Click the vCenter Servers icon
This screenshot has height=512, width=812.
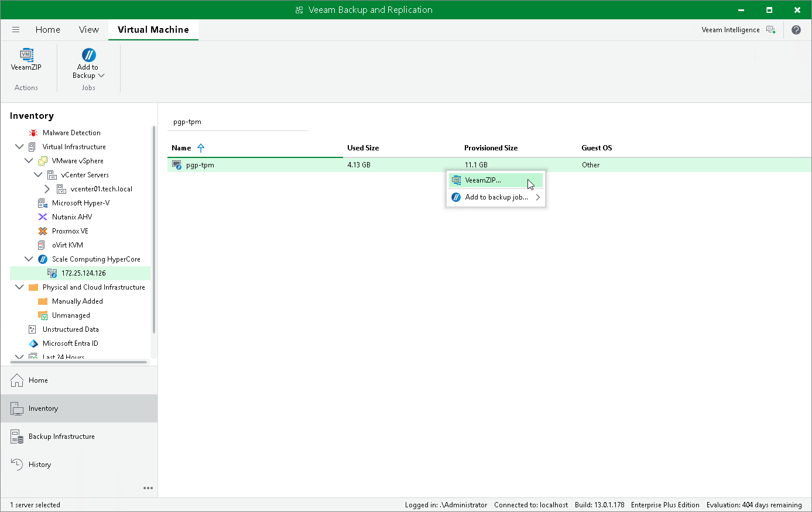(x=52, y=175)
